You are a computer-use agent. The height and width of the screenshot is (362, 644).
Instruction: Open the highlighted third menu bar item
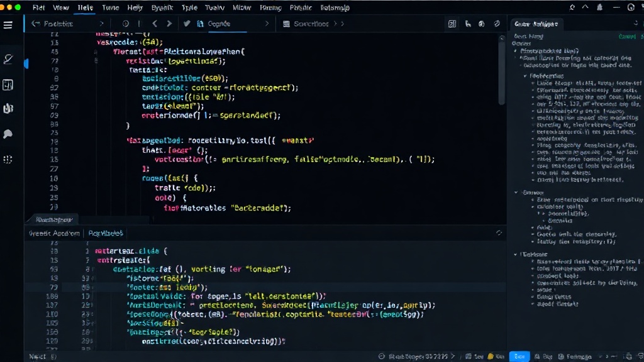[x=86, y=8]
